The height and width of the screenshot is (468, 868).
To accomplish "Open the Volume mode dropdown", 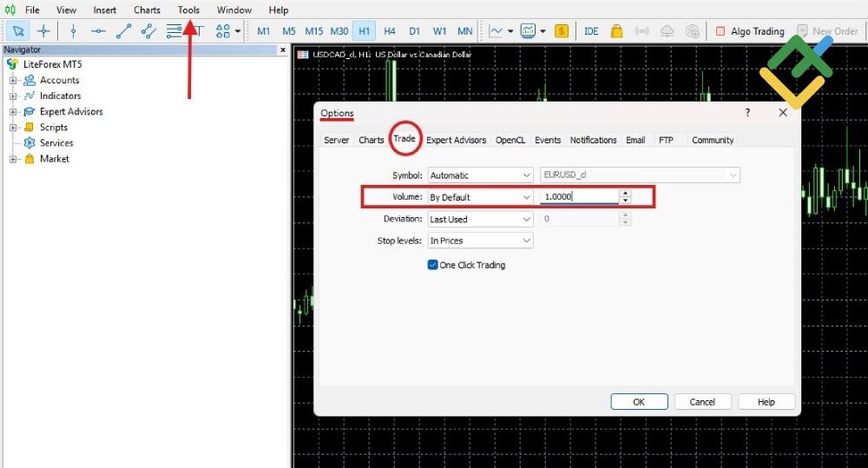I will coord(480,197).
